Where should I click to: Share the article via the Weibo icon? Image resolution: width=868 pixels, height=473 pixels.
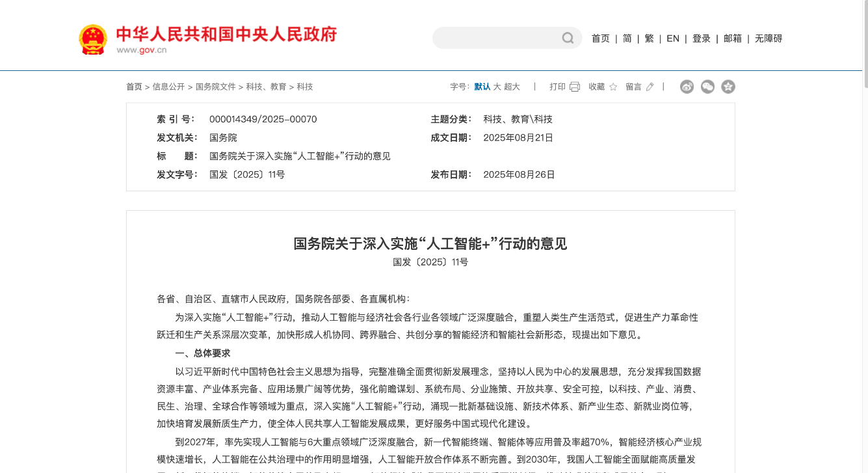(687, 86)
